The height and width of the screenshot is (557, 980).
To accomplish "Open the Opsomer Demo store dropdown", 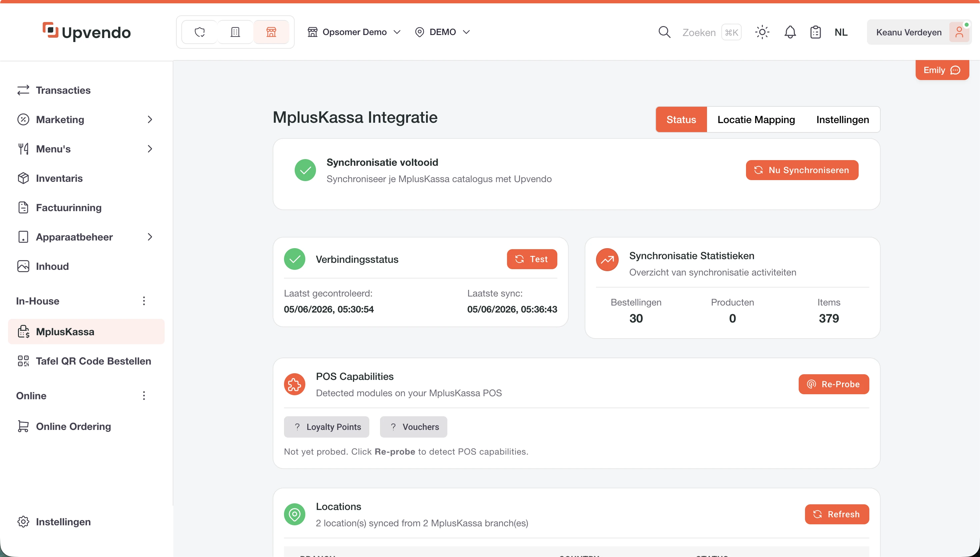I will coord(354,32).
